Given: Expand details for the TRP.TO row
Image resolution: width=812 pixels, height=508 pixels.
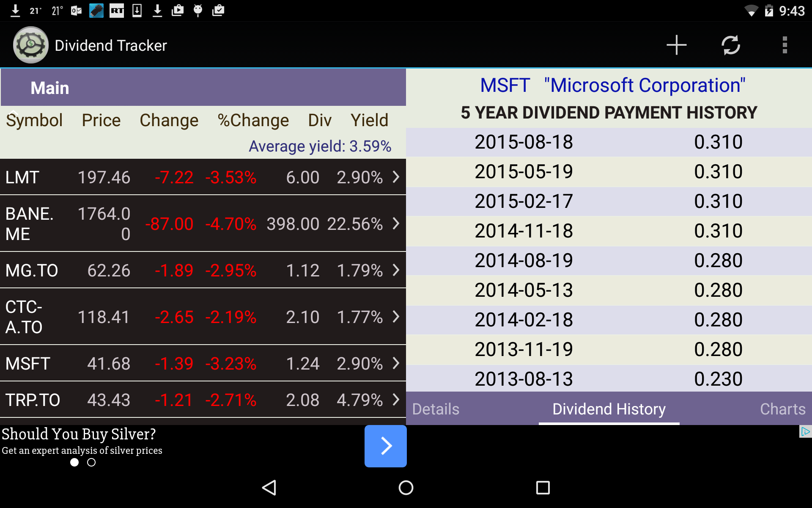Looking at the screenshot, I should pyautogui.click(x=396, y=400).
